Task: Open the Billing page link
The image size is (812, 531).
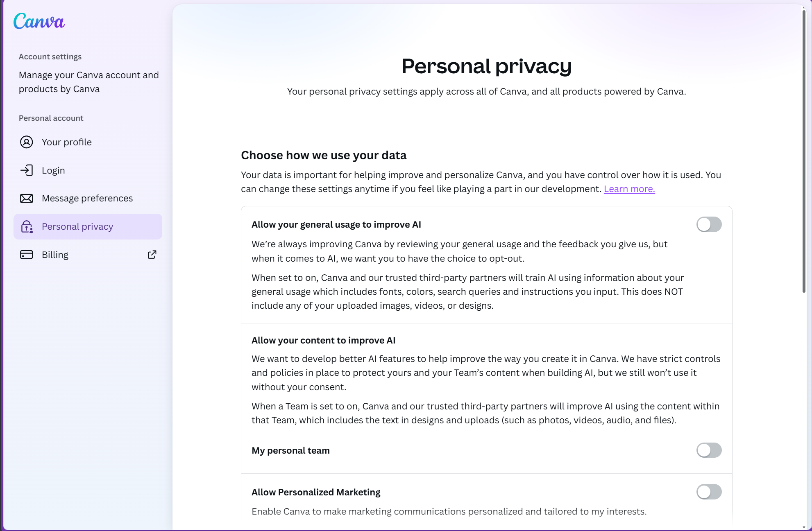Action: tap(55, 255)
